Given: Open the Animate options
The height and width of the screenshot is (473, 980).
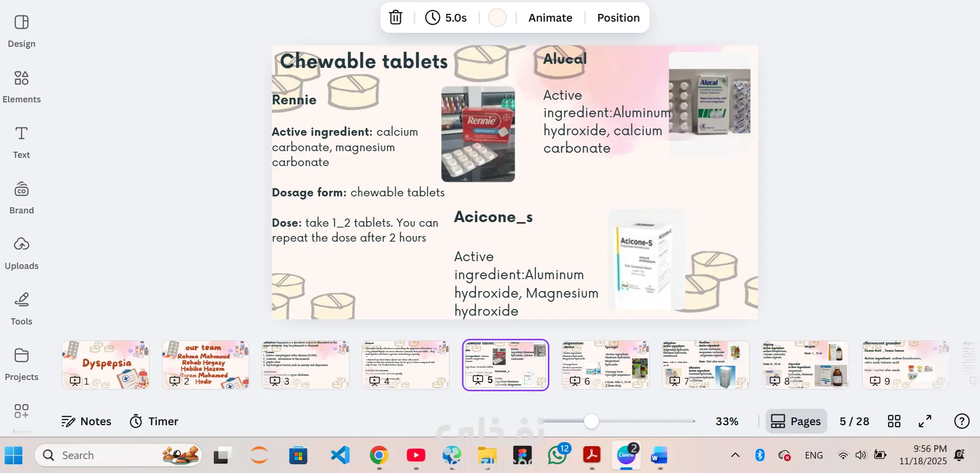Looking at the screenshot, I should pos(550,17).
